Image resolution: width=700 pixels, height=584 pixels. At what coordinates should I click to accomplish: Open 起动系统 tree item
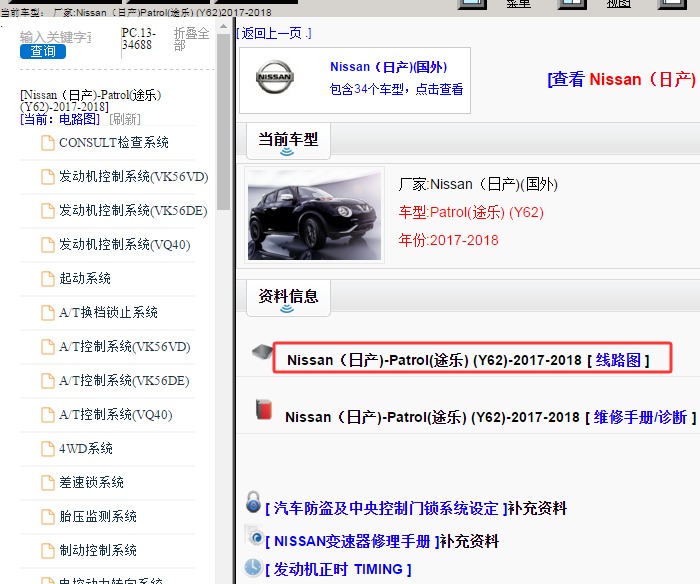pos(85,278)
